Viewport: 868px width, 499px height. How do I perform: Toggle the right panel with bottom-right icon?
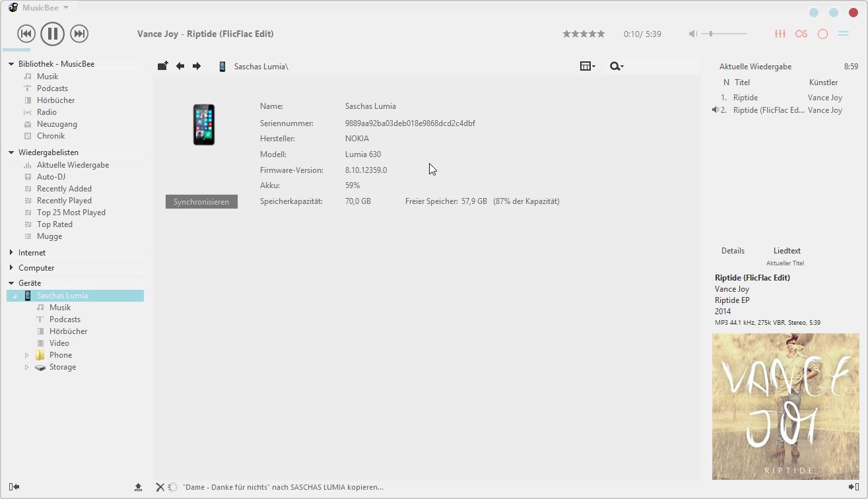pos(853,487)
